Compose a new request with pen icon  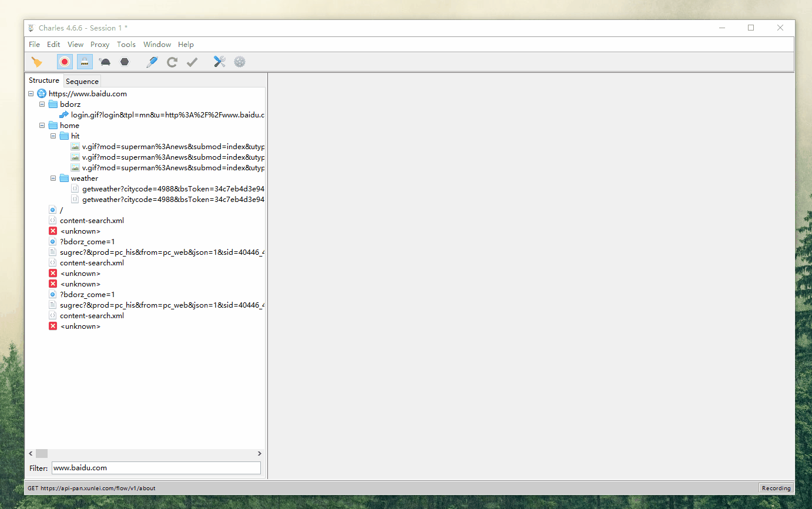coord(152,62)
